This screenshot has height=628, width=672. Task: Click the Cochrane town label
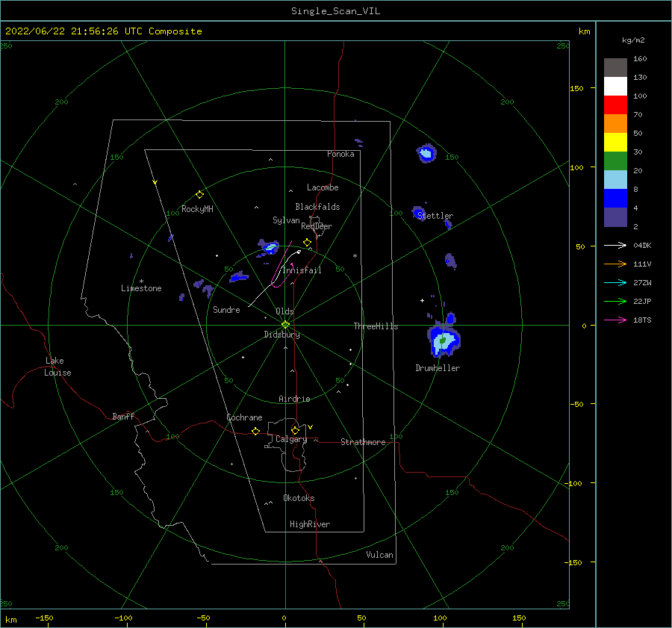click(244, 417)
